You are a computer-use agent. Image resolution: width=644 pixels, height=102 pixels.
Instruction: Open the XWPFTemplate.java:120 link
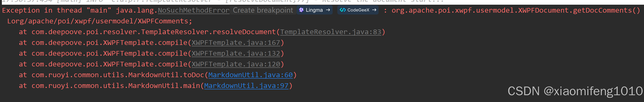tap(236, 64)
